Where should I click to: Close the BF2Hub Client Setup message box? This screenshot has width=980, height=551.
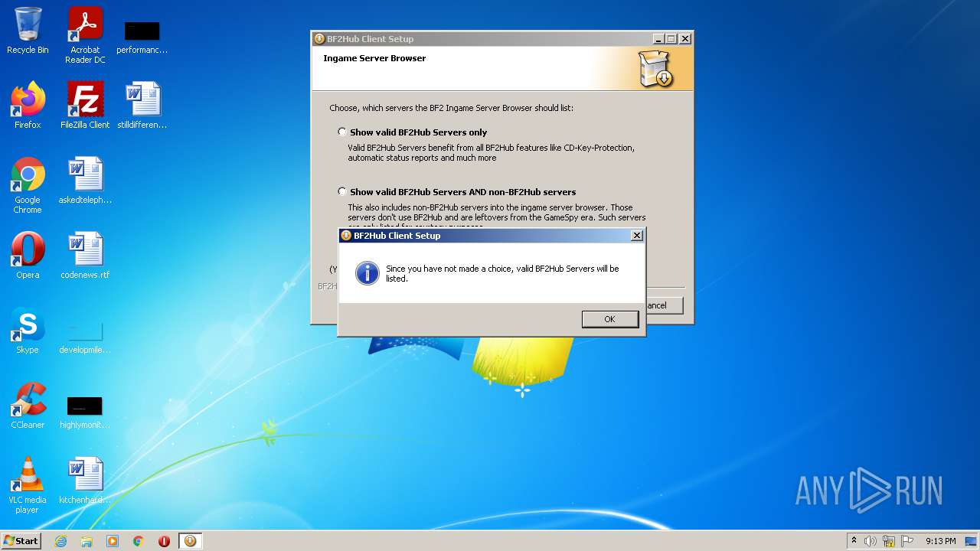pos(636,236)
